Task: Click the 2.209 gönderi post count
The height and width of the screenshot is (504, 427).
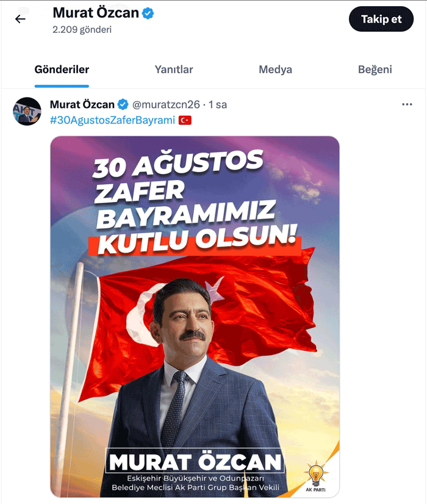Action: coord(82,29)
